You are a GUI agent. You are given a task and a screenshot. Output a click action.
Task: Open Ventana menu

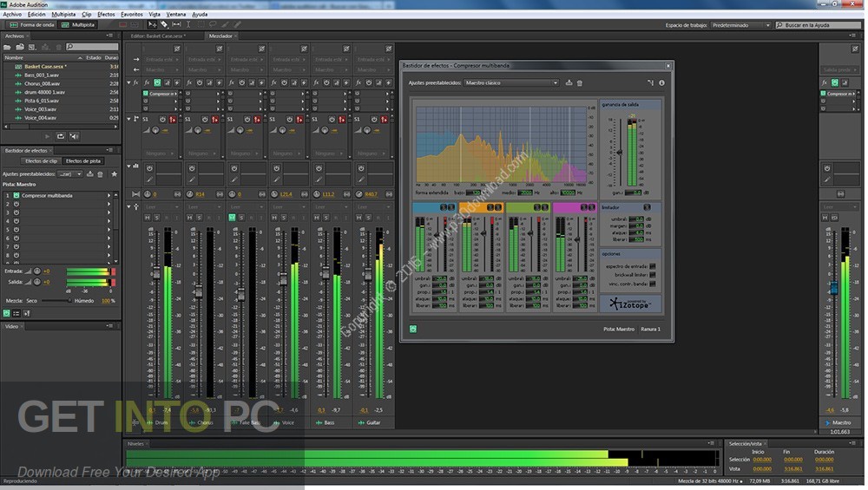point(176,15)
